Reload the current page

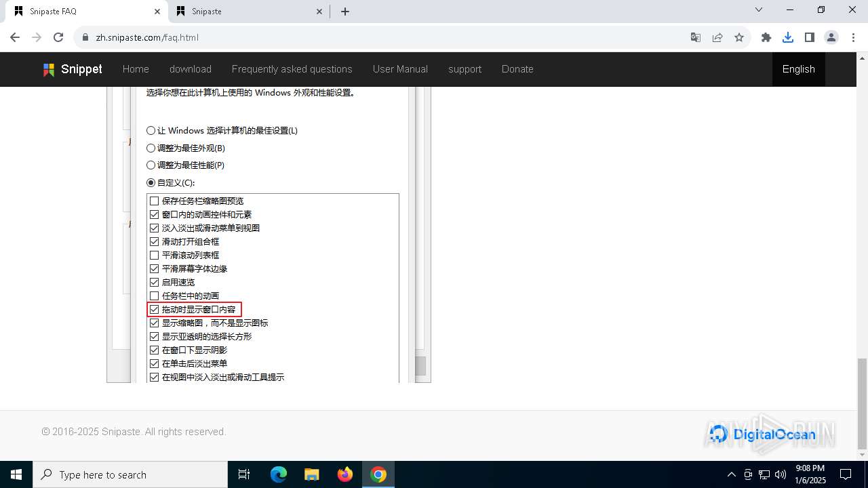[x=58, y=37]
